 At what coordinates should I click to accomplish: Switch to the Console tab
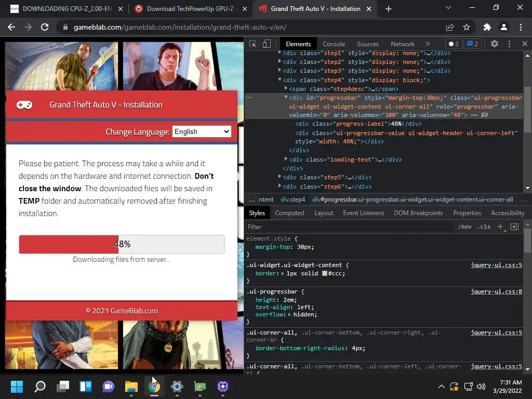pyautogui.click(x=334, y=44)
